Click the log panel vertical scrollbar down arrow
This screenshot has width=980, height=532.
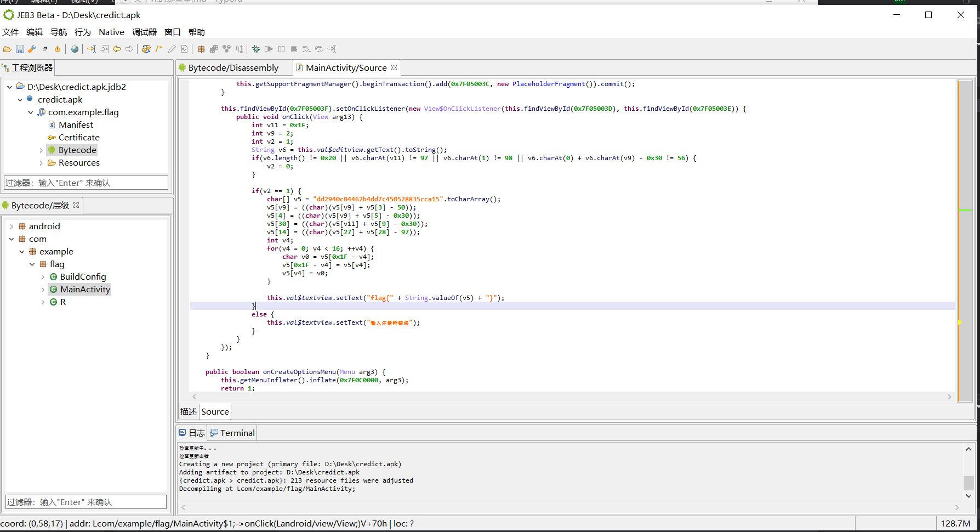tap(968, 496)
